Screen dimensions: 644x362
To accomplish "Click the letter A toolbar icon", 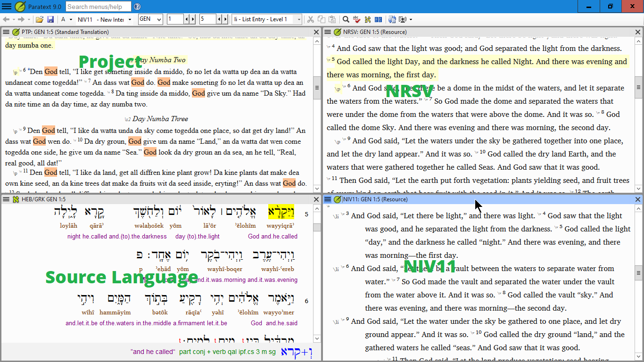I will [63, 19].
